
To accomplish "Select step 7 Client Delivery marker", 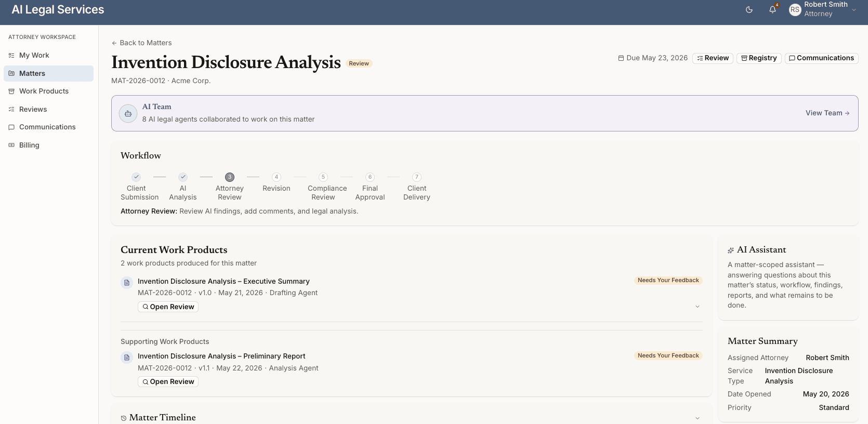I will click(x=417, y=177).
